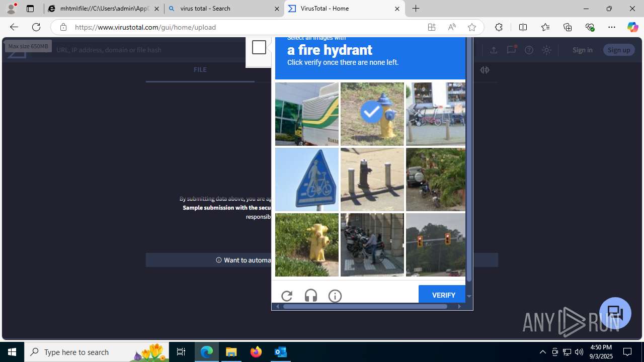The width and height of the screenshot is (644, 362).
Task: Click the VirusTotal upload icon
Action: 494,50
